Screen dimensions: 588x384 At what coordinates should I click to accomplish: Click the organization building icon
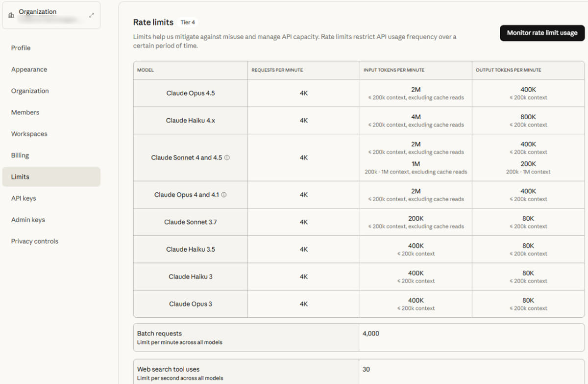(x=11, y=15)
